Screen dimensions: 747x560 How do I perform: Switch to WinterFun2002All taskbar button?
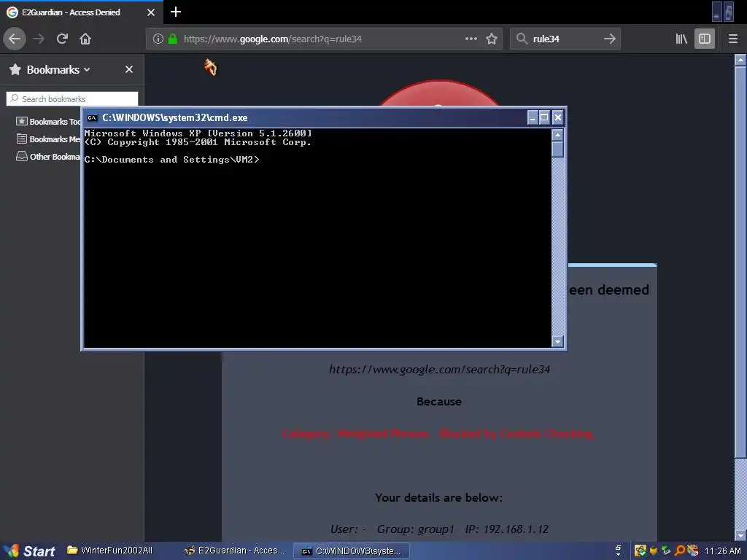[x=110, y=551]
